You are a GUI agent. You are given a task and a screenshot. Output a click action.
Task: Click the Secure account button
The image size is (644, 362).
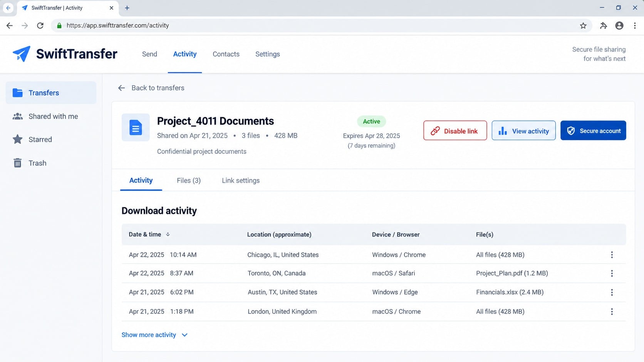coord(593,130)
